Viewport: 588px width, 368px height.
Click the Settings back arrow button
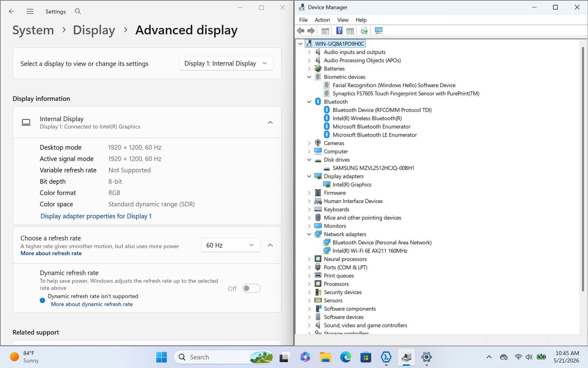[x=11, y=11]
